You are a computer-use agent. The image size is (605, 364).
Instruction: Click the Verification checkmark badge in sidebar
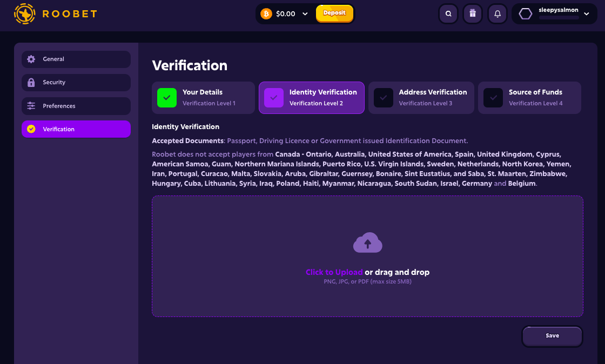(x=31, y=129)
